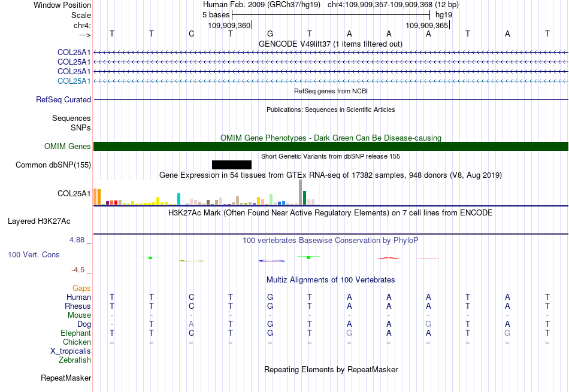Select the Dog species row label
This screenshot has width=569, height=392.
tap(84, 324)
